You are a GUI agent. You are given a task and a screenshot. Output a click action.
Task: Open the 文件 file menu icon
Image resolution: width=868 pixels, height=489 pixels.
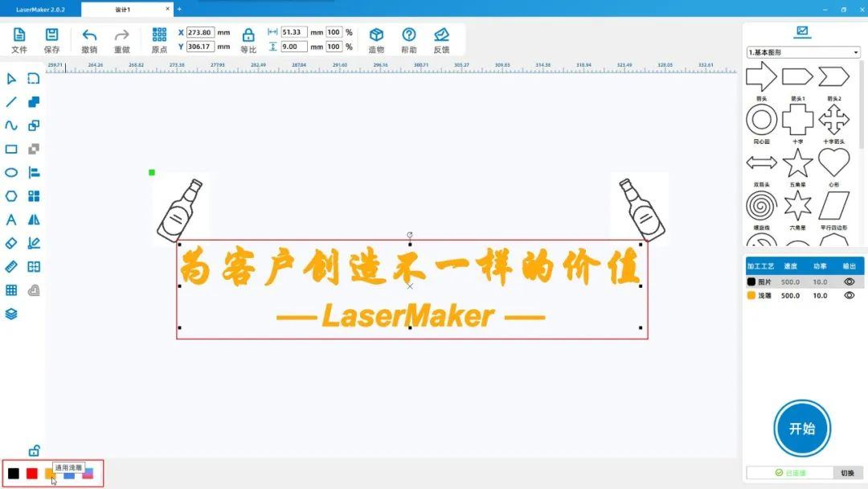pyautogui.click(x=19, y=35)
